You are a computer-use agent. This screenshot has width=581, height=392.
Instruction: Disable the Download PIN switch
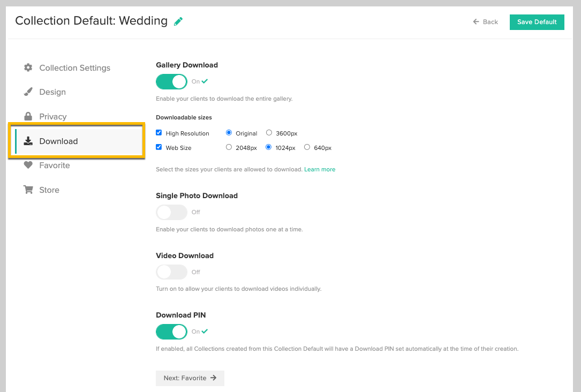click(x=171, y=331)
